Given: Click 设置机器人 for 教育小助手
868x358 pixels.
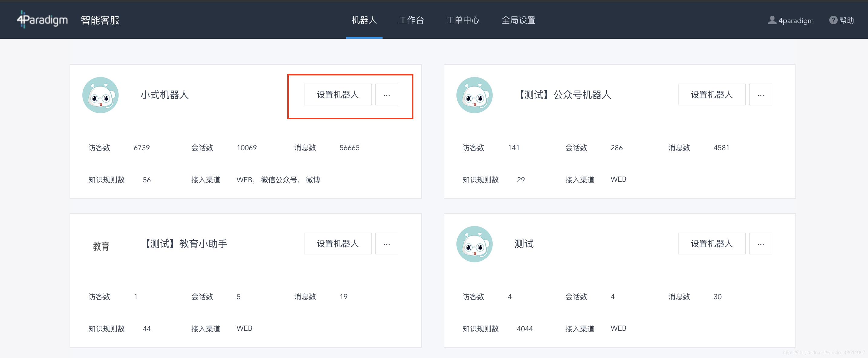Looking at the screenshot, I should click(337, 244).
